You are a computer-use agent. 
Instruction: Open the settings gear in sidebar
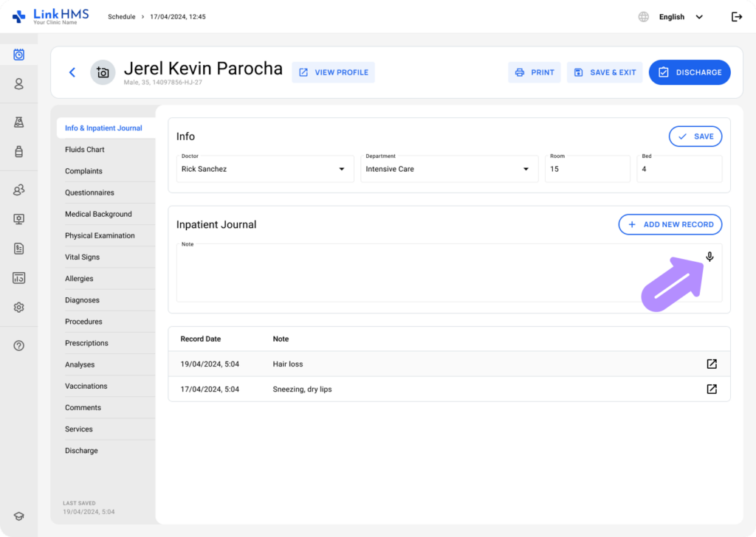click(19, 308)
